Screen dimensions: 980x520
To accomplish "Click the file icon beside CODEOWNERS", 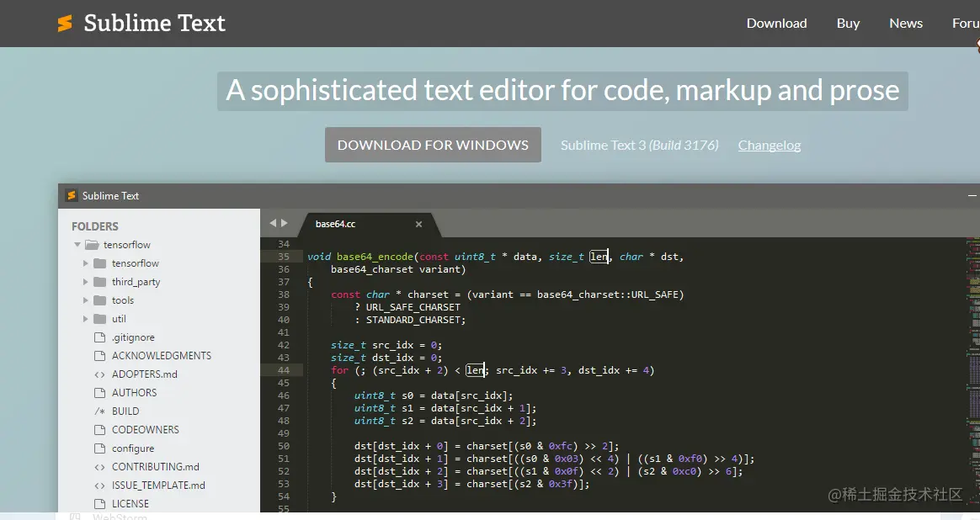I will (x=99, y=430).
